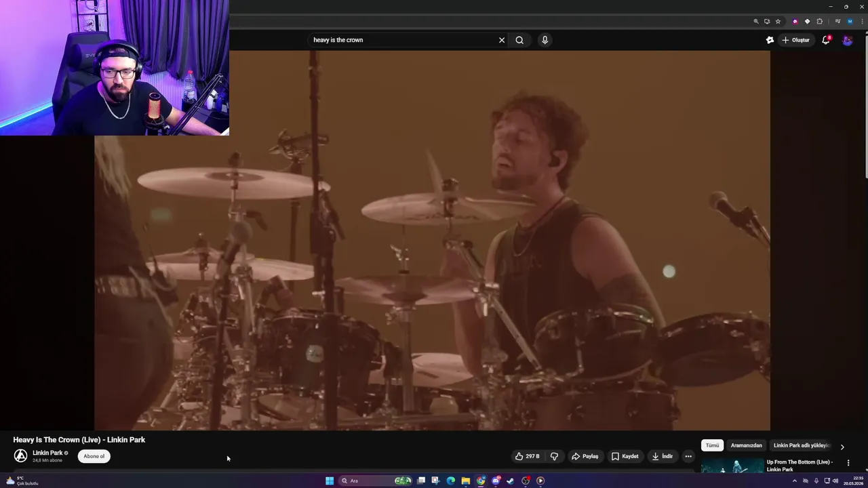Click the white tag extension icon
Screen dimensions: 868x488
point(807,22)
